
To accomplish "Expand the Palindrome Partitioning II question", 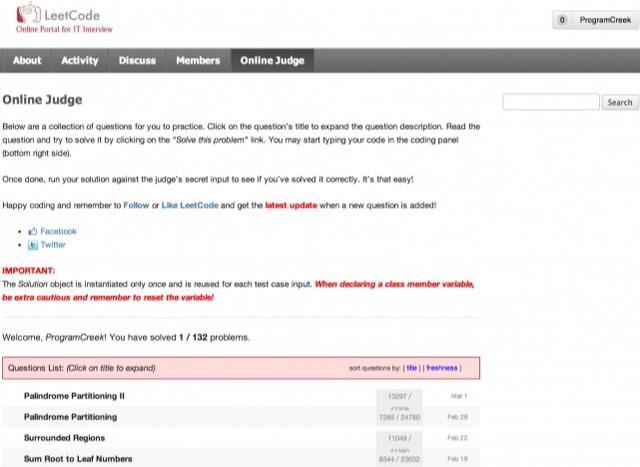I will click(74, 396).
